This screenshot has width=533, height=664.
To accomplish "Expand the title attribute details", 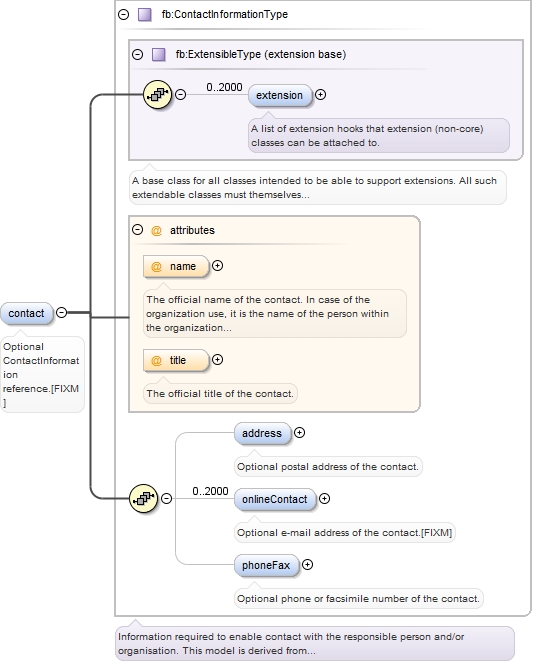I will 217,360.
